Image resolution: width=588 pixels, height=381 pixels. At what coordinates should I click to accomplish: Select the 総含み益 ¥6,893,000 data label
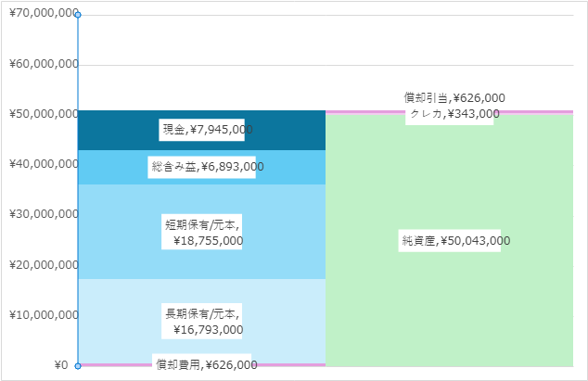coord(208,167)
